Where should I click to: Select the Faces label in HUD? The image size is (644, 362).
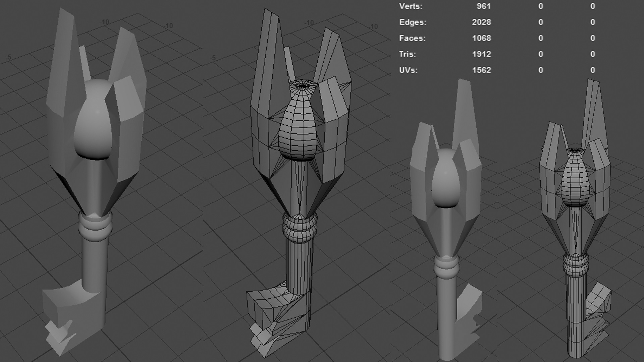click(x=412, y=38)
